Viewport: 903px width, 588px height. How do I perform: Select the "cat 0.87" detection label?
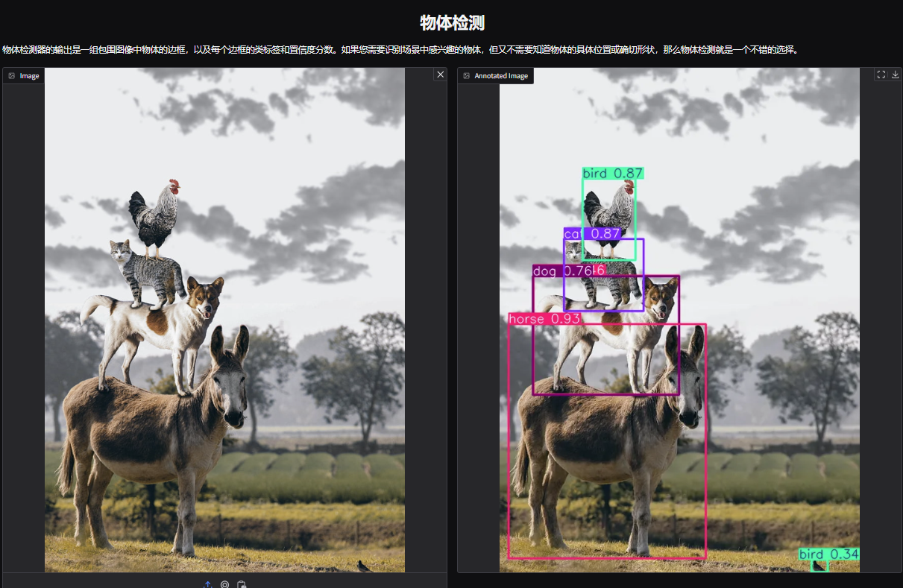tap(592, 234)
